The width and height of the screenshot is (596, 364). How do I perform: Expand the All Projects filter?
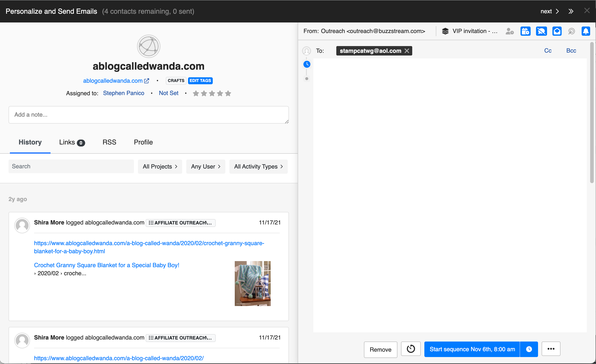[160, 166]
